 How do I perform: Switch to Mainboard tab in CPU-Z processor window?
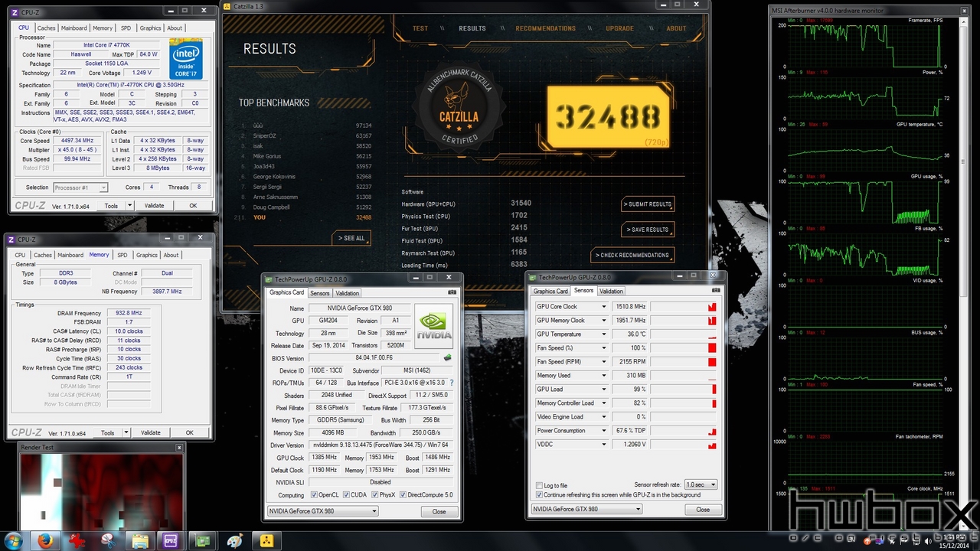tap(74, 28)
